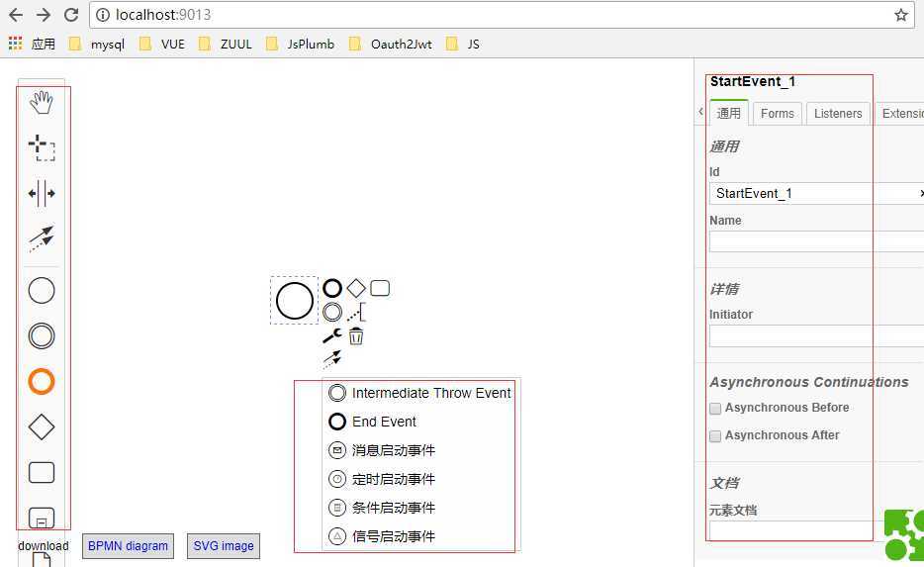Screen dimensions: 924x567
Task: Select the lasso selection tool
Action: 42,148
